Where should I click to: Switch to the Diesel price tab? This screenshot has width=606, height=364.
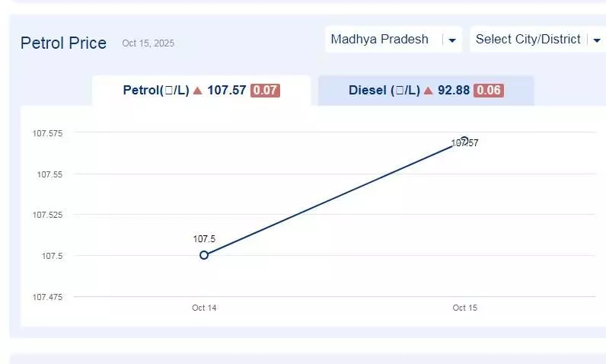[426, 91]
